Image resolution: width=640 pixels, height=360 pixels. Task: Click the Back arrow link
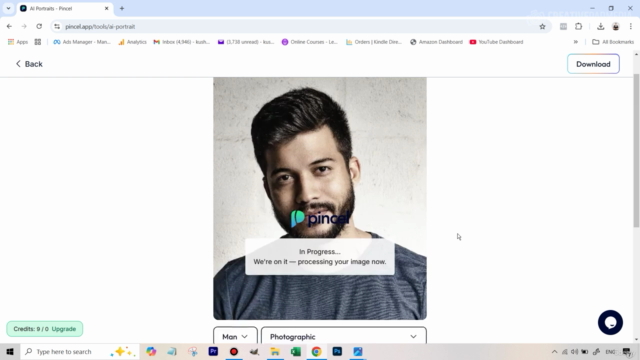pos(29,64)
